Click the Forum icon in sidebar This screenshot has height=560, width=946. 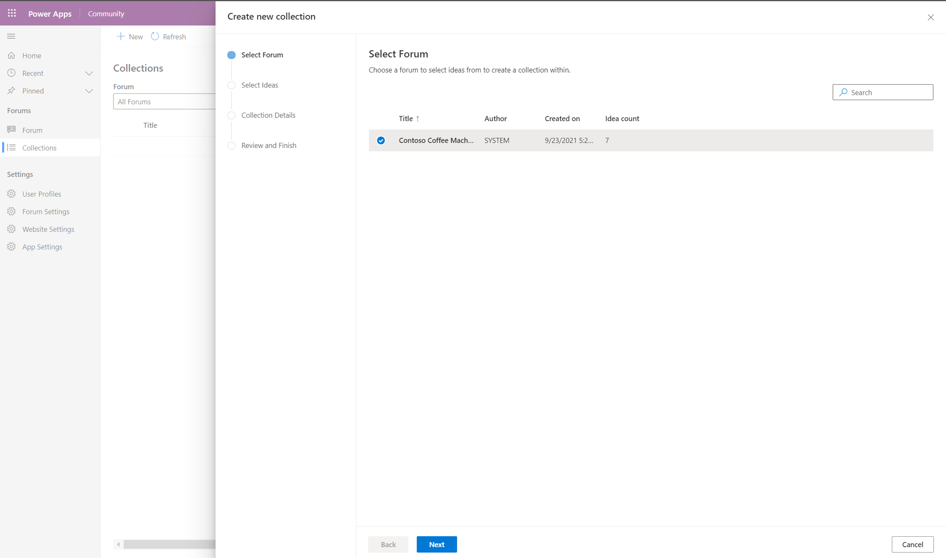click(x=12, y=129)
